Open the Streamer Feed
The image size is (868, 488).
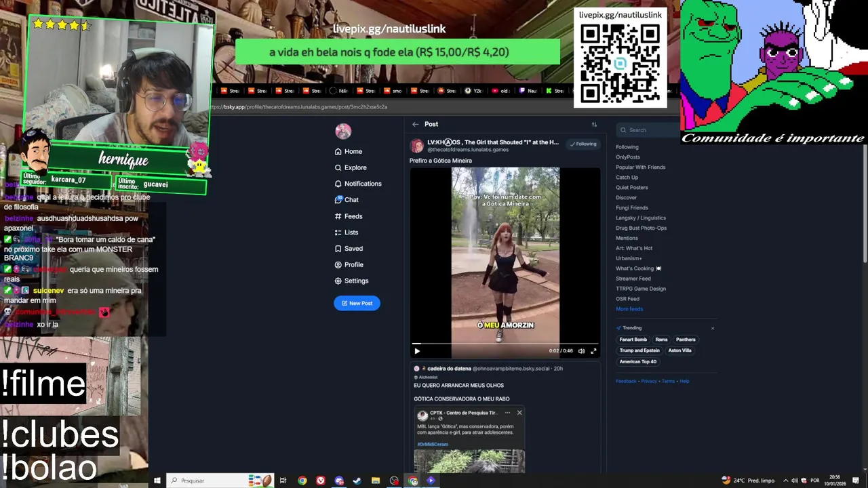point(633,279)
